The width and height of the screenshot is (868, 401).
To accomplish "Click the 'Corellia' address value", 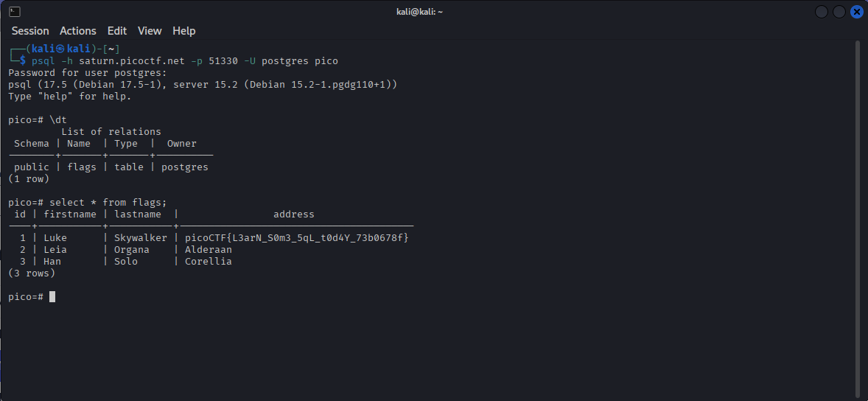I will [208, 262].
